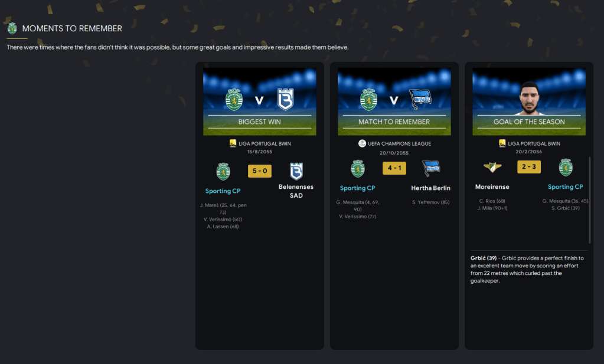Click the Goal of the Season card scrollbar
Viewport: 604px width, 364px height.
click(589, 200)
